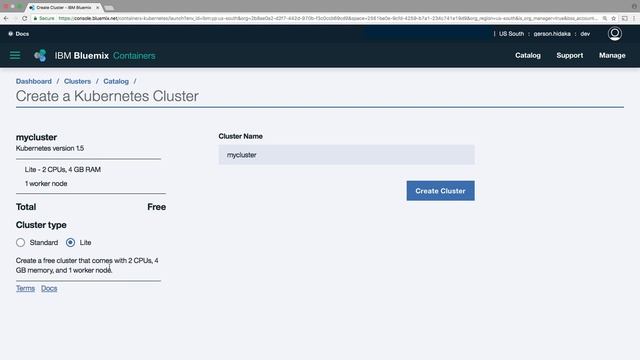
Task: Go to Catalog breadcrumb link
Action: point(116,81)
